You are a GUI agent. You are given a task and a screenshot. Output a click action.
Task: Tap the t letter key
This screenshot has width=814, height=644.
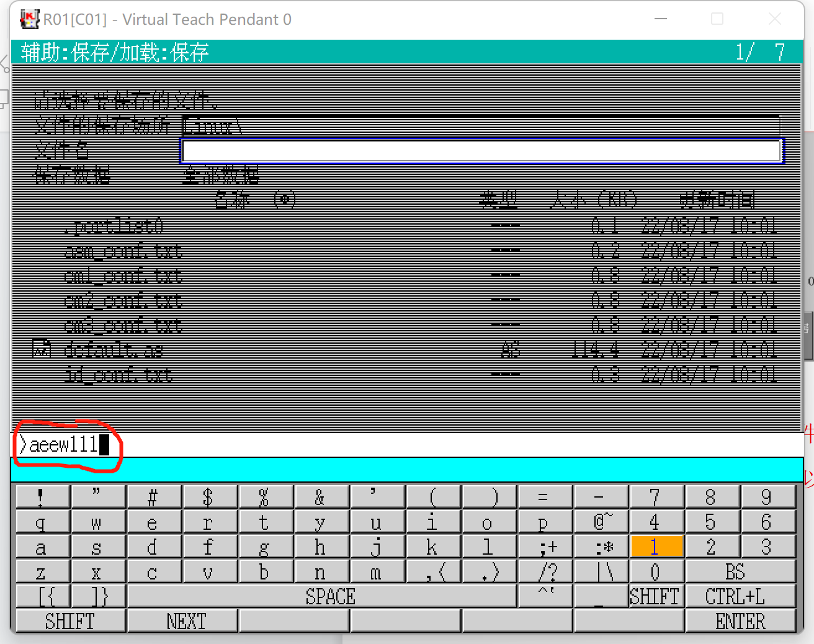(x=266, y=522)
